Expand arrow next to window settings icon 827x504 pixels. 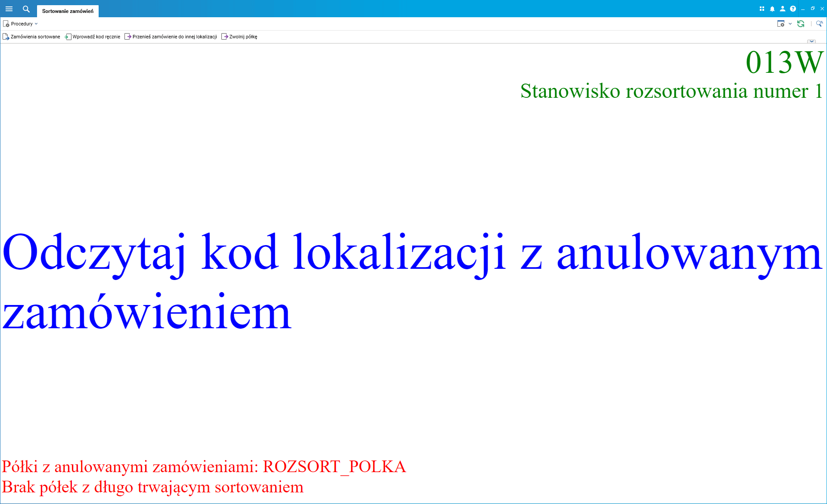[790, 24]
